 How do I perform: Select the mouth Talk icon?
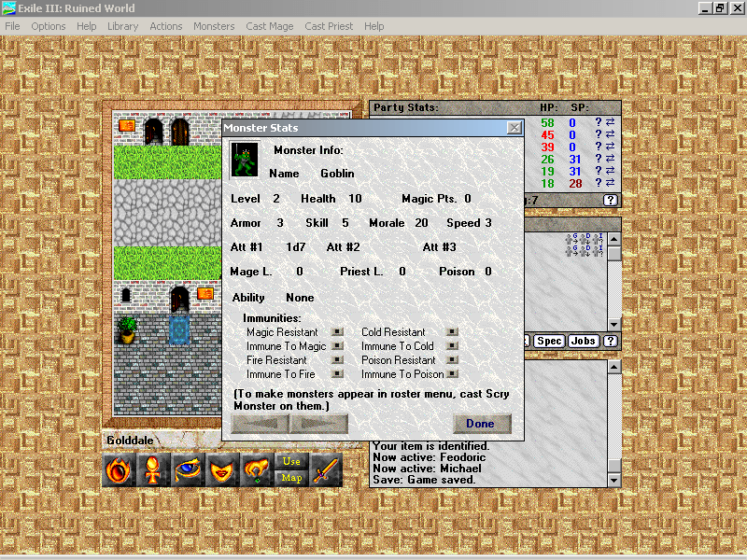[x=222, y=470]
